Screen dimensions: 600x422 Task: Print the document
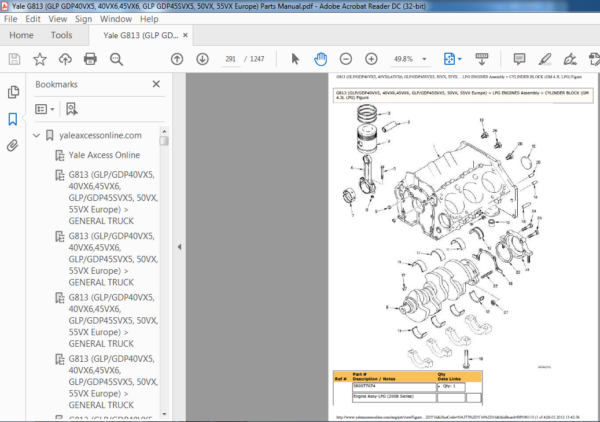[90, 59]
